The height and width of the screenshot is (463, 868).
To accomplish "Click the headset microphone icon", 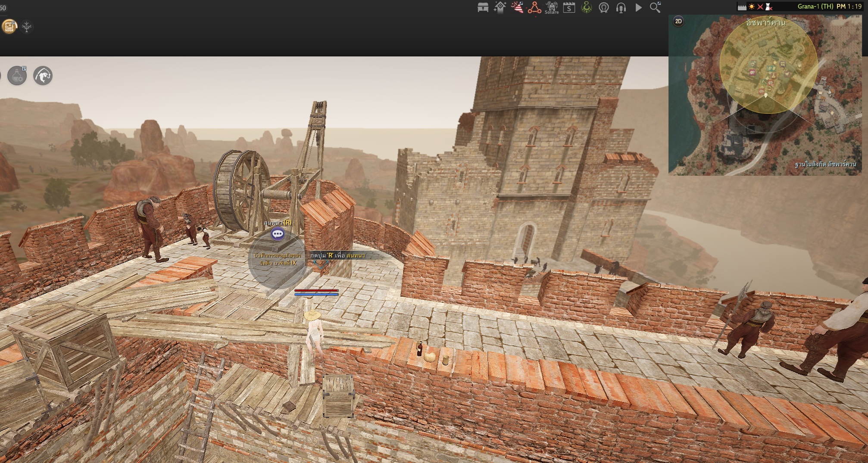I will pyautogui.click(x=621, y=8).
